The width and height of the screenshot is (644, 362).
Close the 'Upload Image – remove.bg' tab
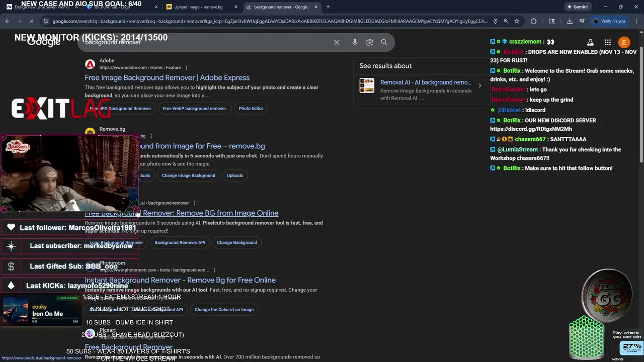pos(236,7)
